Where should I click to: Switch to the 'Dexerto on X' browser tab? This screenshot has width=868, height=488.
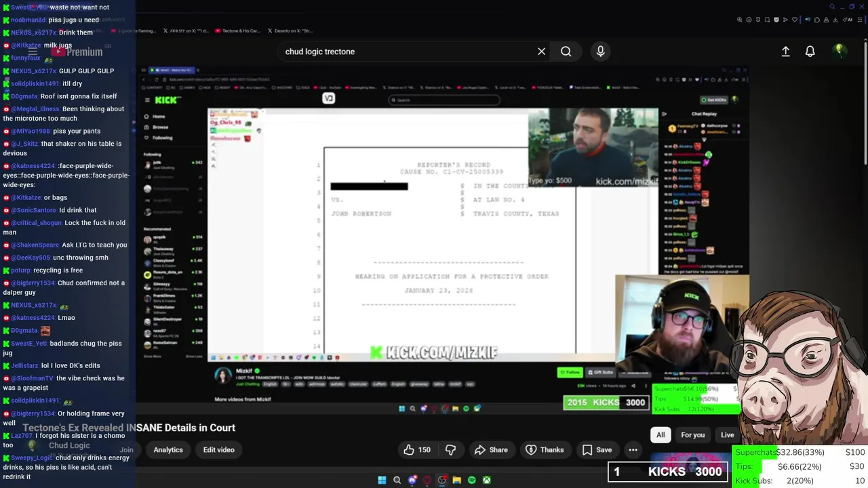(290, 30)
